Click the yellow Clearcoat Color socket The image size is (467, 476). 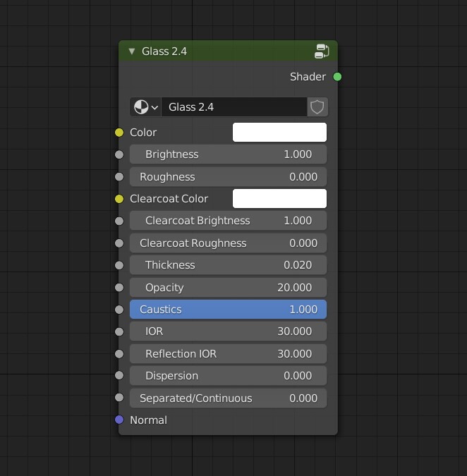coord(119,199)
